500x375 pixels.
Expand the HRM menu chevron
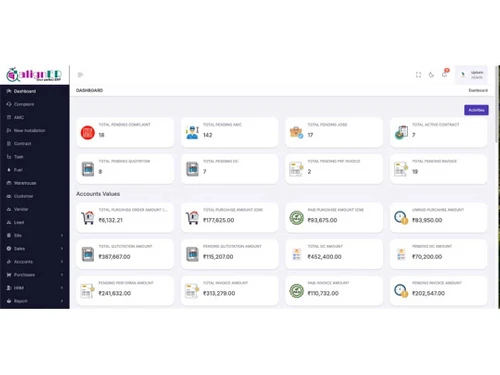[62, 288]
